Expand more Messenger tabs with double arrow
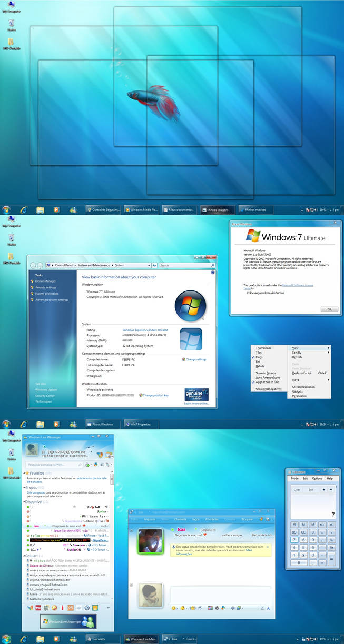Viewport: 344px width, 644px height. (x=109, y=607)
